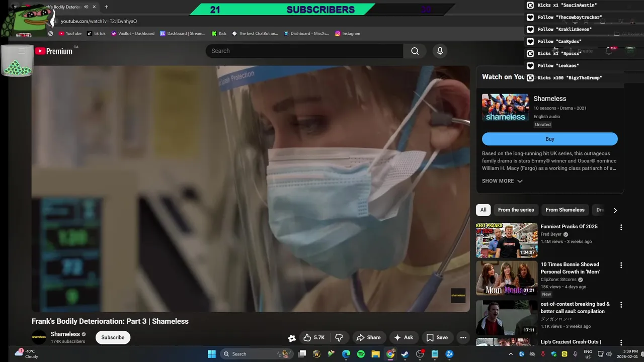Select the From the series chip
Screen dimensions: 644x362
[x=516, y=210]
